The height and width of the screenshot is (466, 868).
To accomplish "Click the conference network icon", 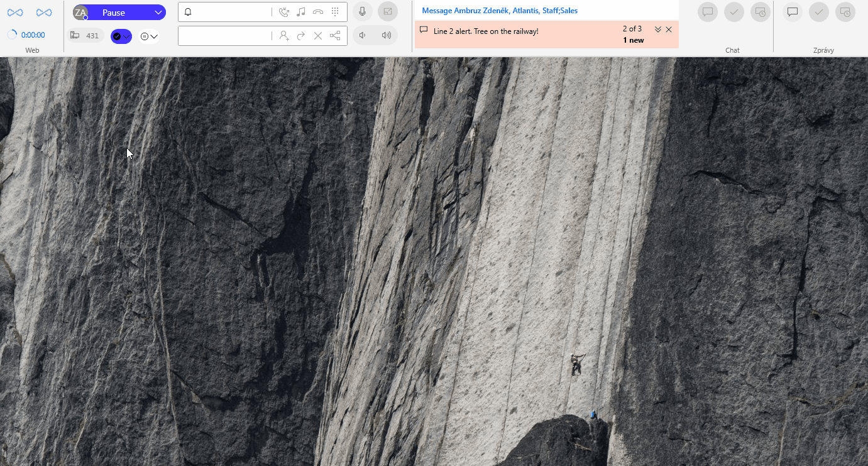I will tap(335, 36).
